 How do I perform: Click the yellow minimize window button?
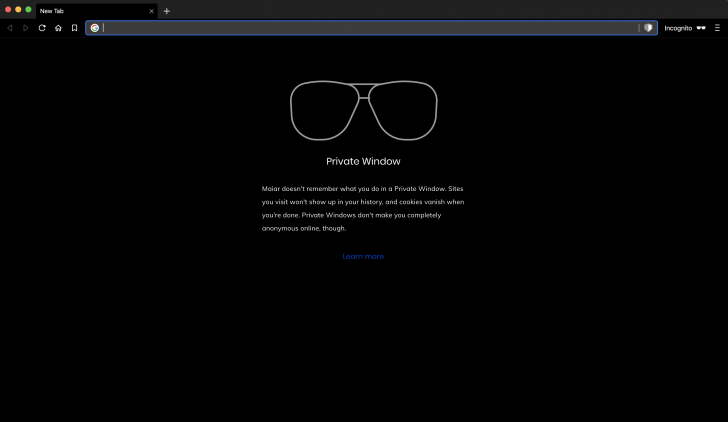pos(18,9)
